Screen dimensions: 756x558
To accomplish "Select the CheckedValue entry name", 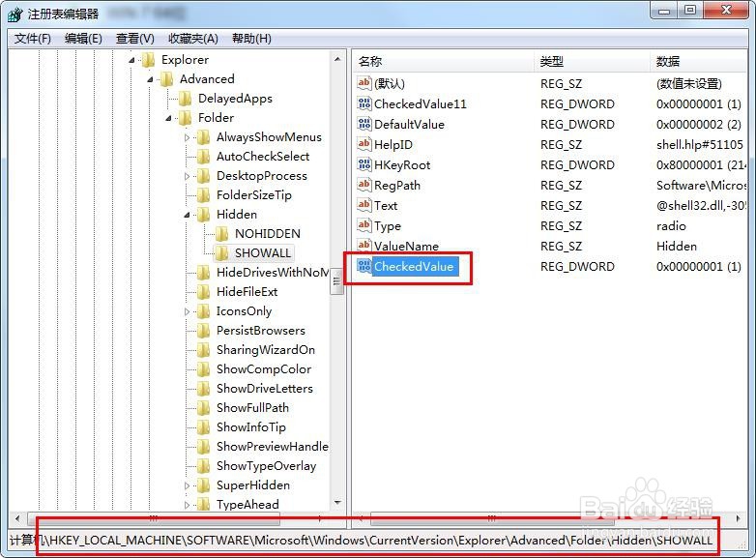I will [414, 267].
